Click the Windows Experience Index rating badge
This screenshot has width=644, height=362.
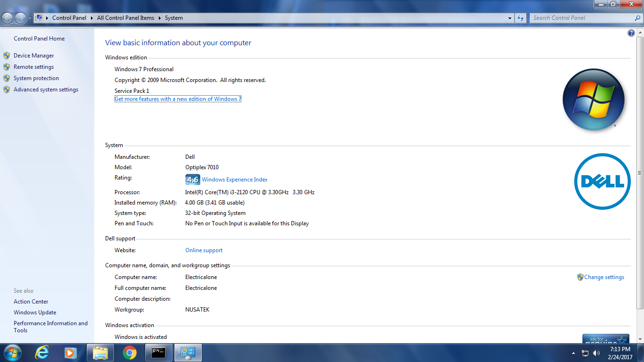[192, 180]
